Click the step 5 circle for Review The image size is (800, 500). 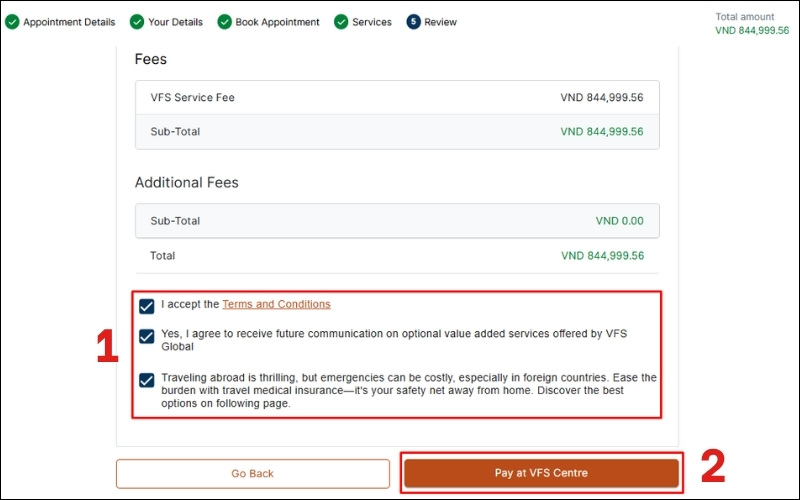[413, 22]
